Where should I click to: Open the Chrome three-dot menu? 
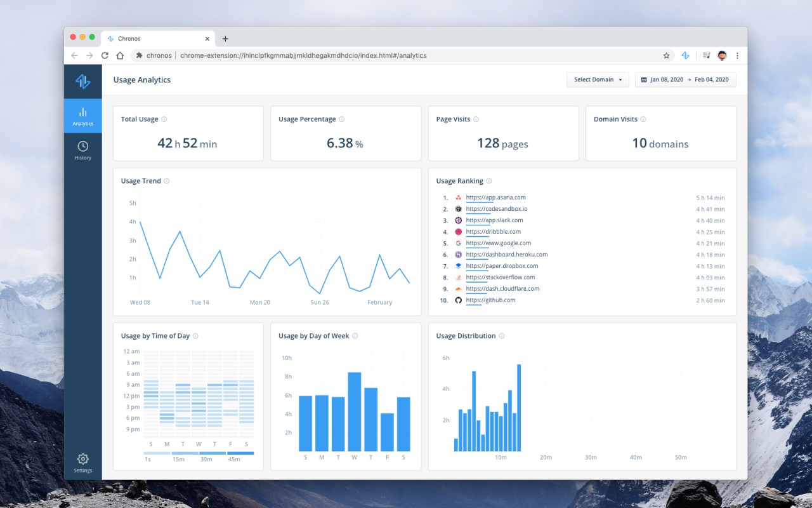coord(737,55)
